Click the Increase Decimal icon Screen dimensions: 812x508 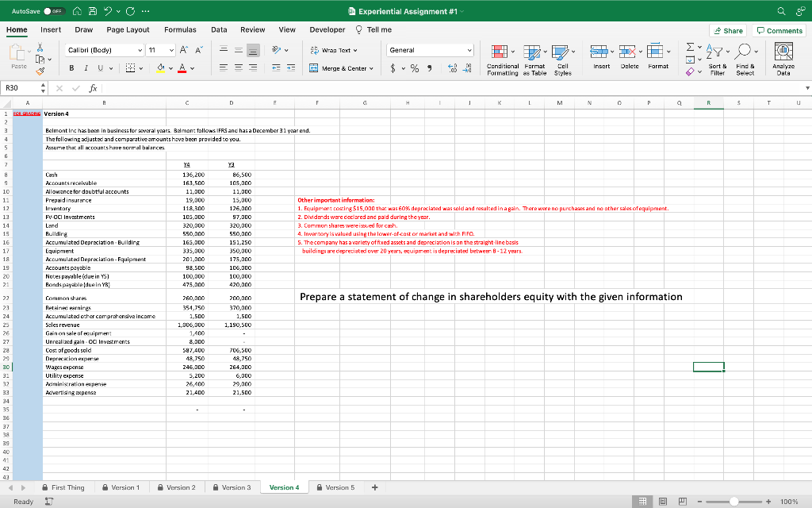[452, 68]
